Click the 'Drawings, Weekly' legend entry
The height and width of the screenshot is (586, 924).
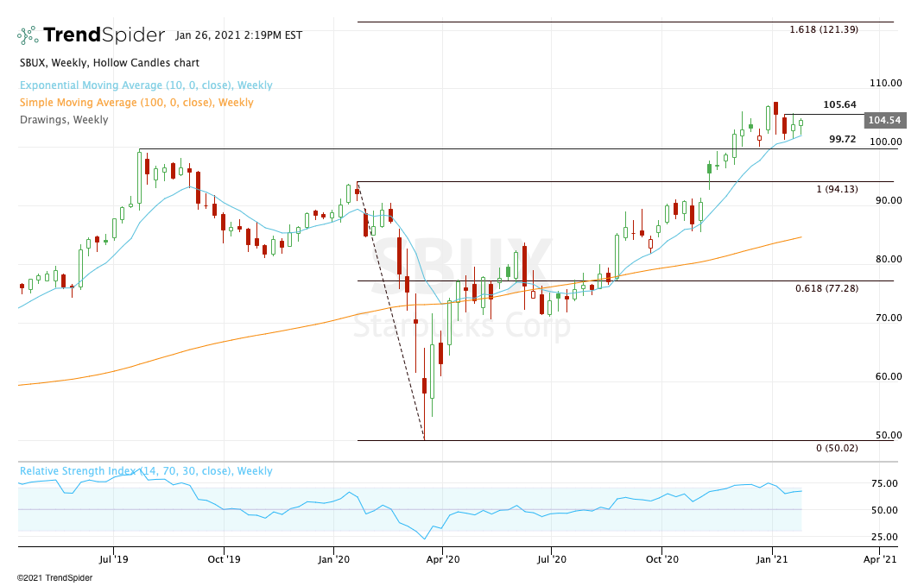click(x=64, y=120)
